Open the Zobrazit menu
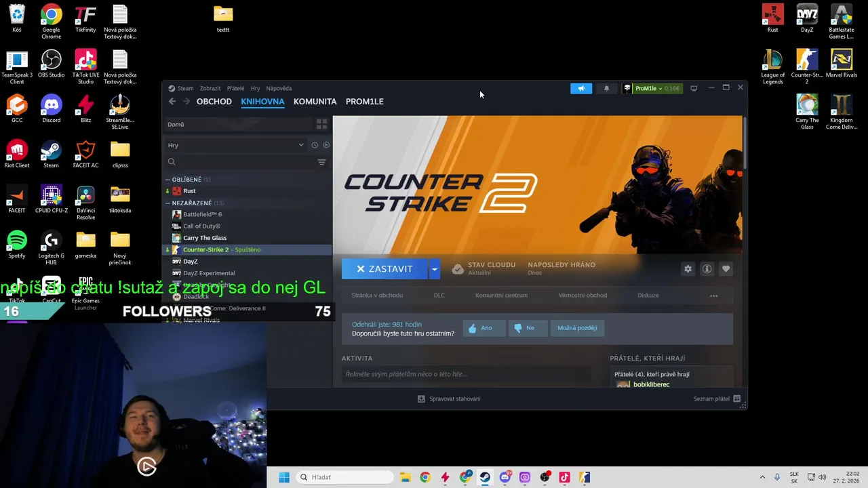 click(210, 88)
